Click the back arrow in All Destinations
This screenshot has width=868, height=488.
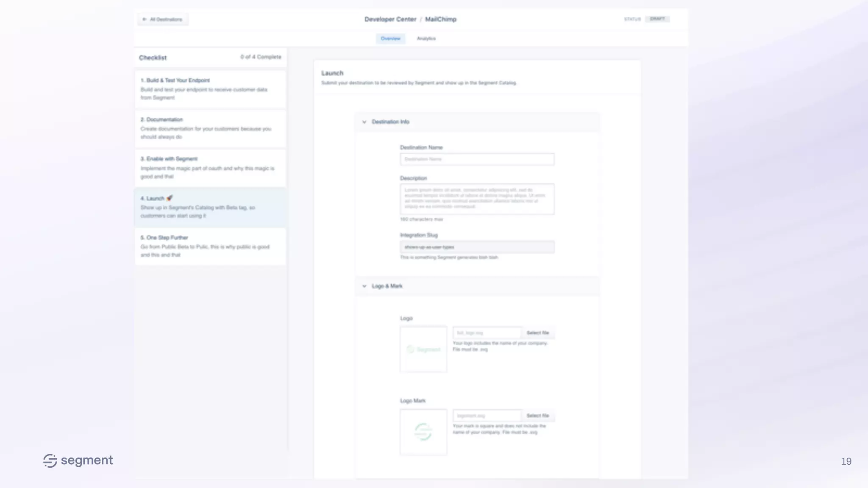point(145,19)
